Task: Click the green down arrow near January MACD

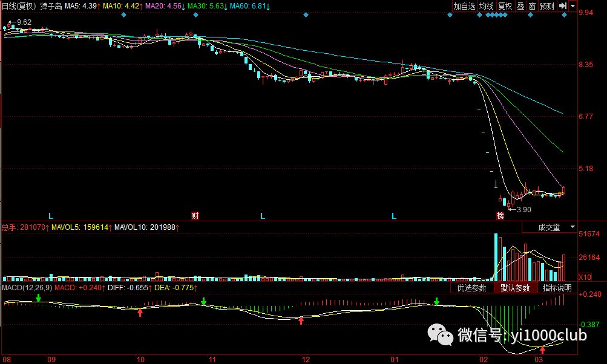Action: (436, 301)
